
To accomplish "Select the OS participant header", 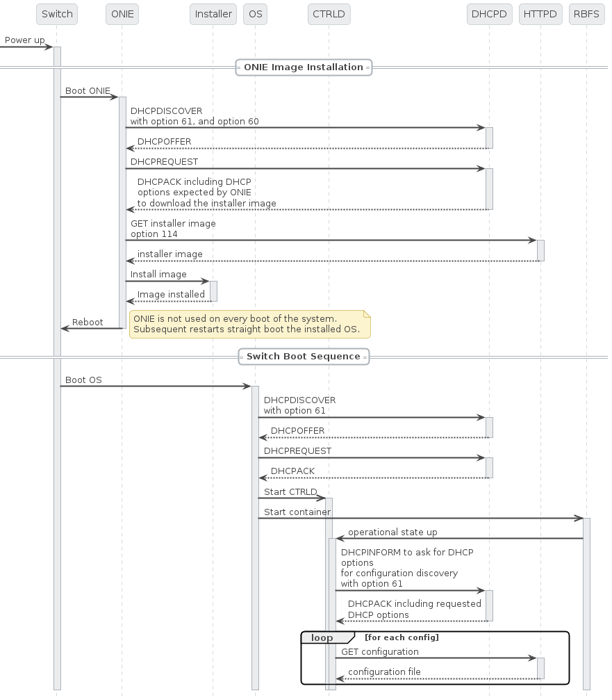I will coord(255,14).
